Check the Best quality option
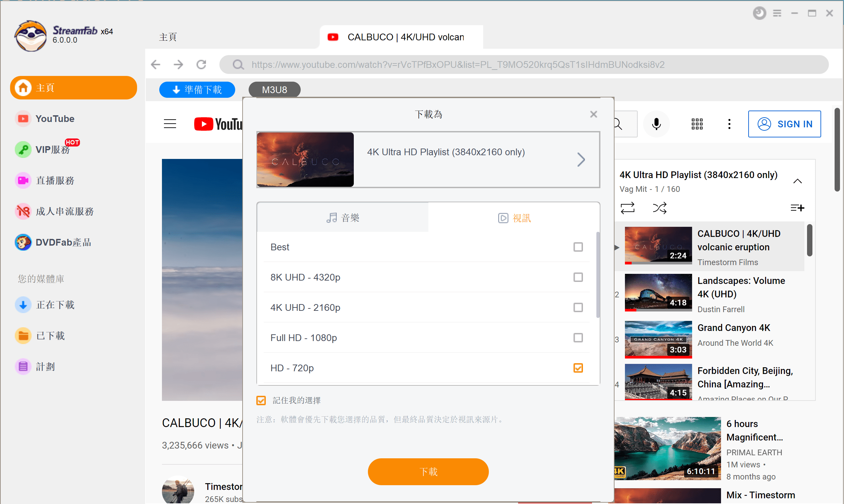 [x=578, y=247]
